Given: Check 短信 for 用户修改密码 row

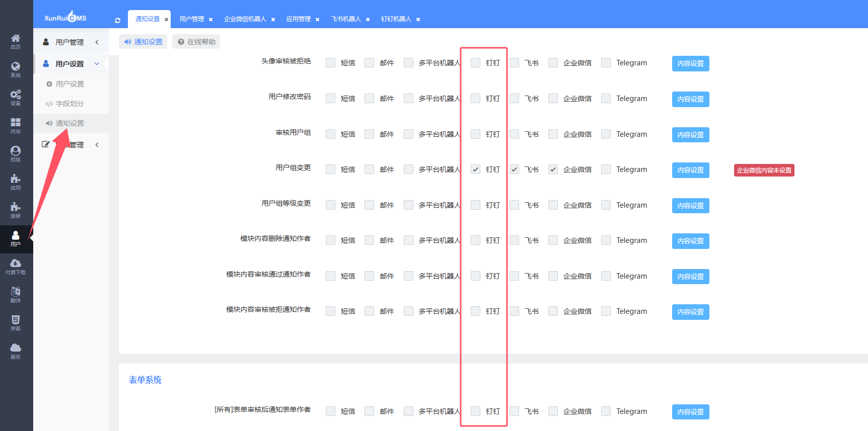Looking at the screenshot, I should click(330, 99).
